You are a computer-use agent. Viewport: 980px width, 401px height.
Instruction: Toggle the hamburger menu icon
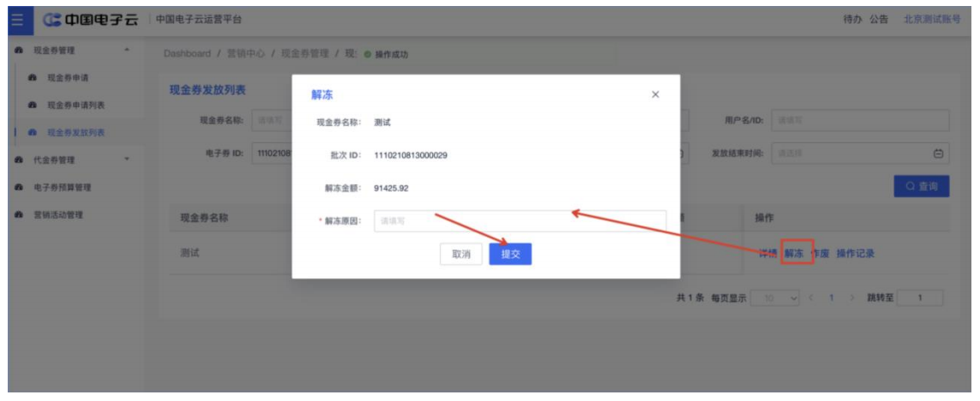(x=17, y=20)
